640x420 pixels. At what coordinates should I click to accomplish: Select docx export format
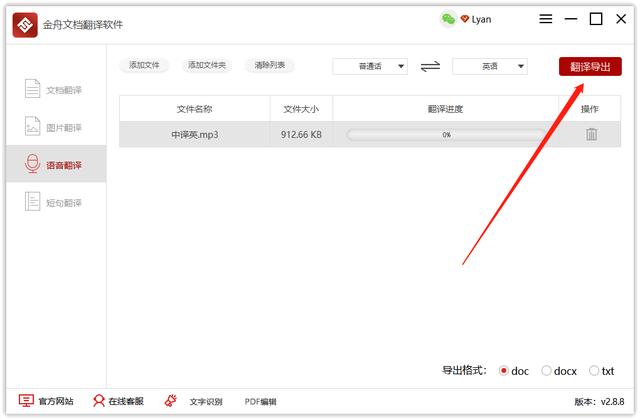(547, 371)
